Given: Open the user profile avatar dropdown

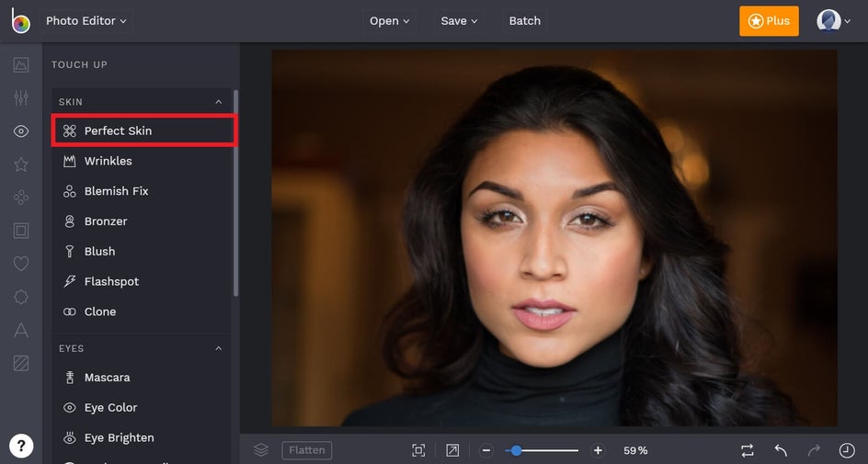Looking at the screenshot, I should click(833, 21).
